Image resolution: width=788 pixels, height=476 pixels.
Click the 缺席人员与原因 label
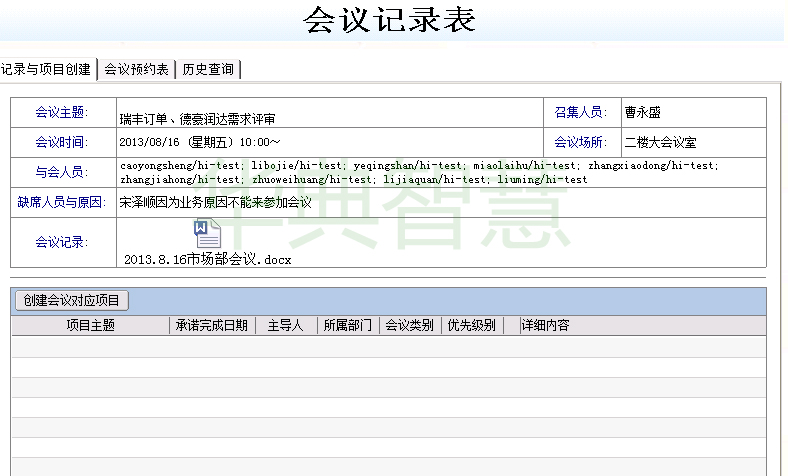61,202
